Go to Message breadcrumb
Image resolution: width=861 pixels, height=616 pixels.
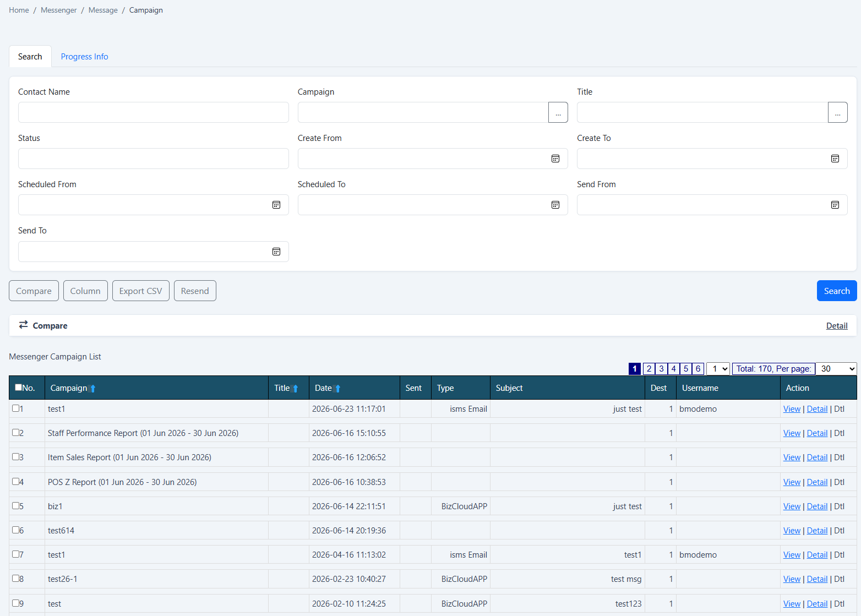[103, 10]
